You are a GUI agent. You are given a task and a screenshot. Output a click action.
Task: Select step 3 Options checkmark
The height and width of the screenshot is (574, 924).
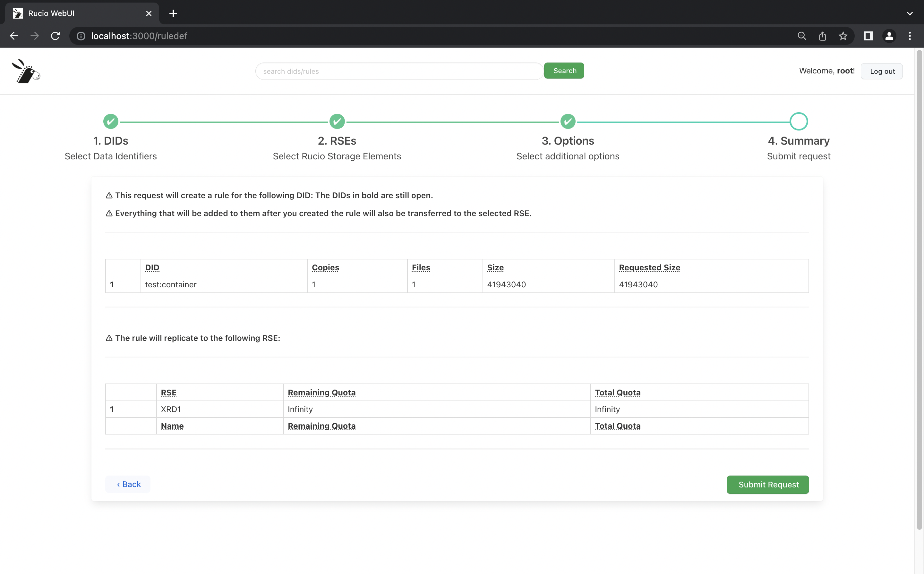[567, 122]
